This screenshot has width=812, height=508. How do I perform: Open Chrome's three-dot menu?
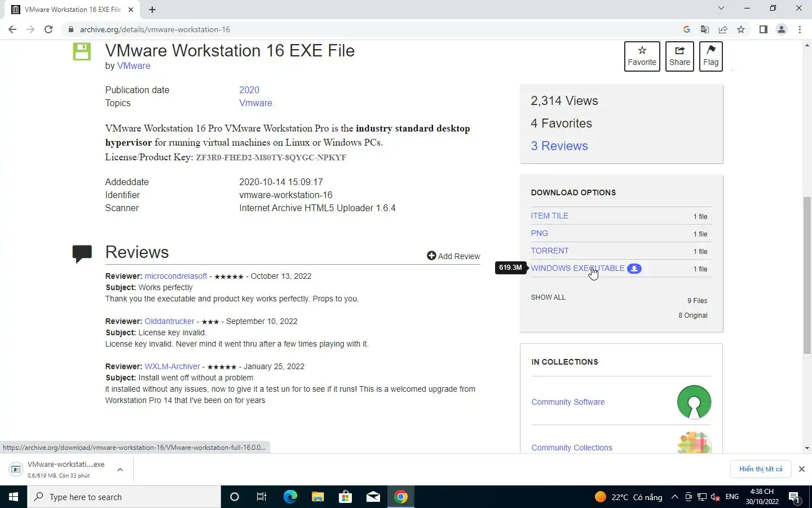tap(800, 29)
